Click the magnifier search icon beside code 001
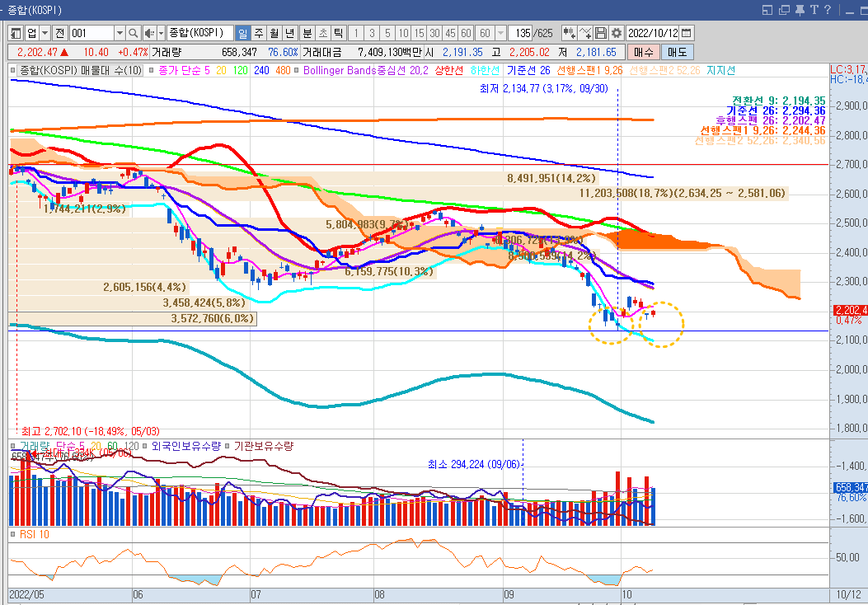Image resolution: width=868 pixels, height=605 pixels. (133, 33)
